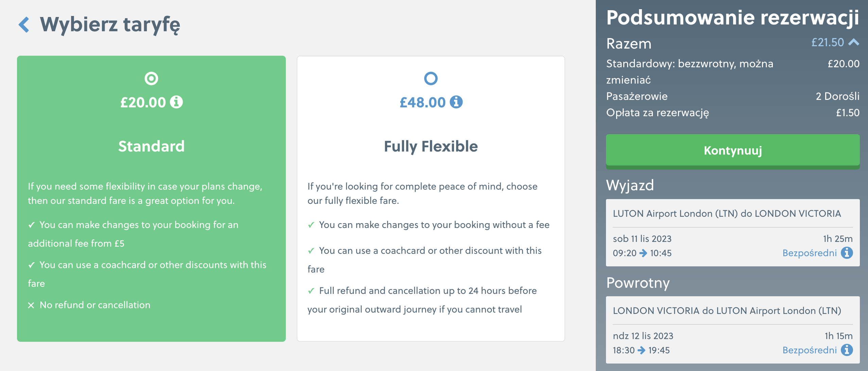Click the £48.00 price text
868x371 pixels.
[422, 102]
